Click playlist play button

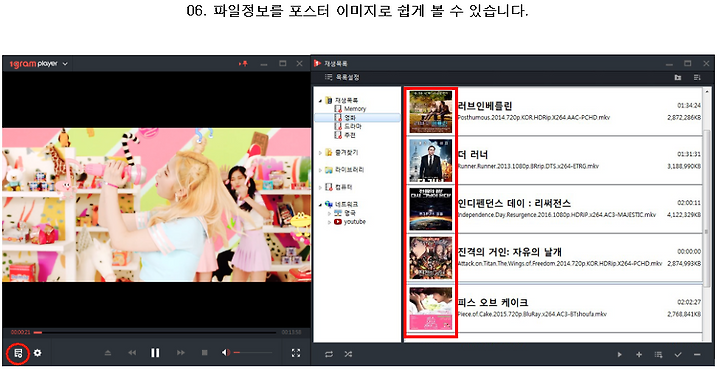click(x=619, y=354)
